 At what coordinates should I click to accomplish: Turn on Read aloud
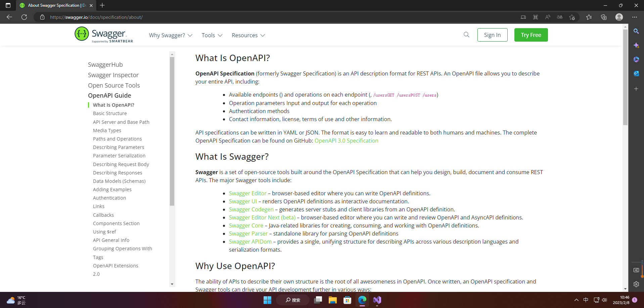click(548, 17)
